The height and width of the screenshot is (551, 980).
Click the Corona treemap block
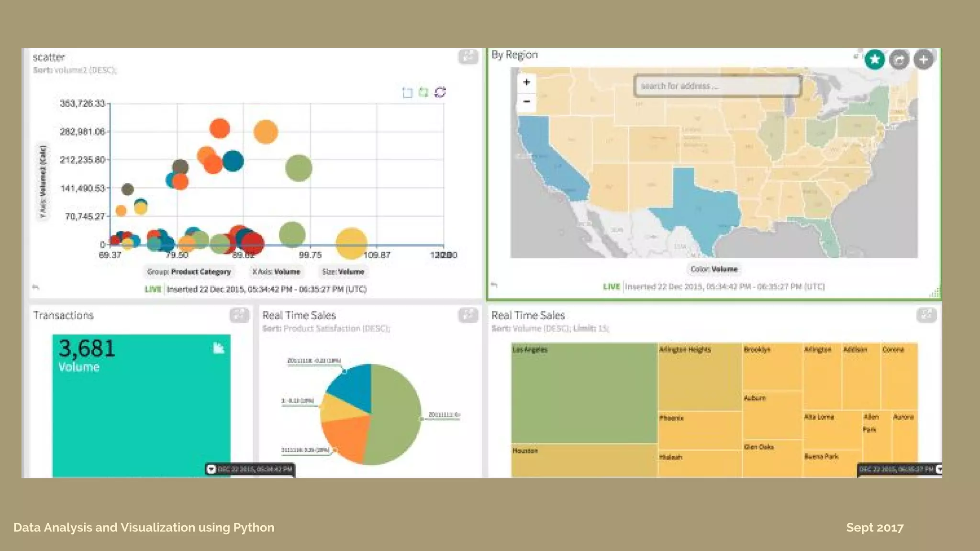(x=899, y=376)
